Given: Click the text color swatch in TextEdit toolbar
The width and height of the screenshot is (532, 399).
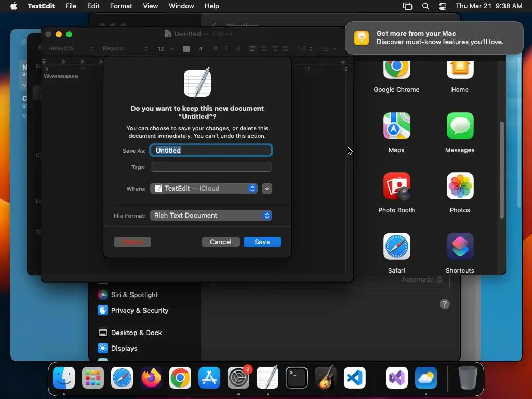Looking at the screenshot, I should (x=187, y=49).
